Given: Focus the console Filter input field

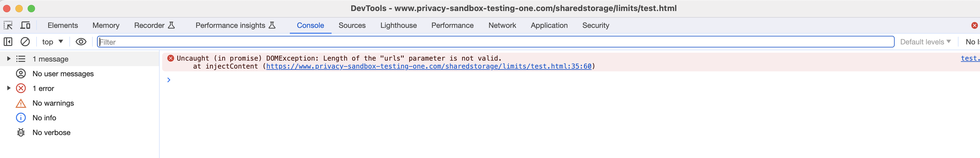Looking at the screenshot, I should click(x=496, y=42).
